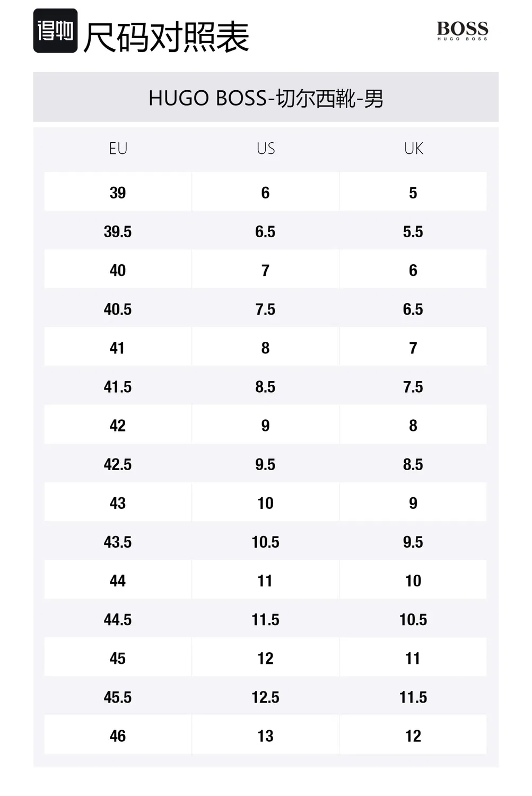
Task: Click the HUGO BOSS-切尔西靴-男 header banner
Action: pos(266,98)
